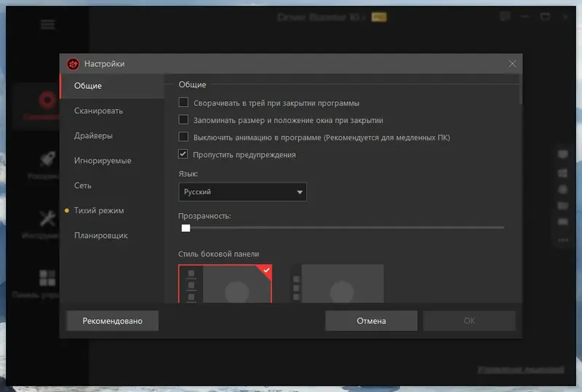Click the license management link in the main window

(x=520, y=369)
